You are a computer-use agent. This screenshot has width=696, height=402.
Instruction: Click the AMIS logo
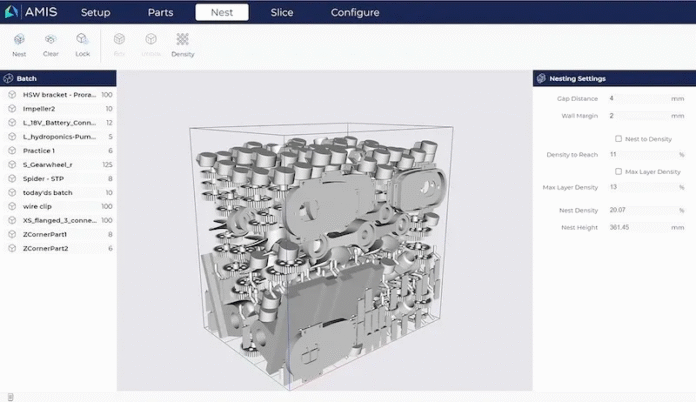31,12
